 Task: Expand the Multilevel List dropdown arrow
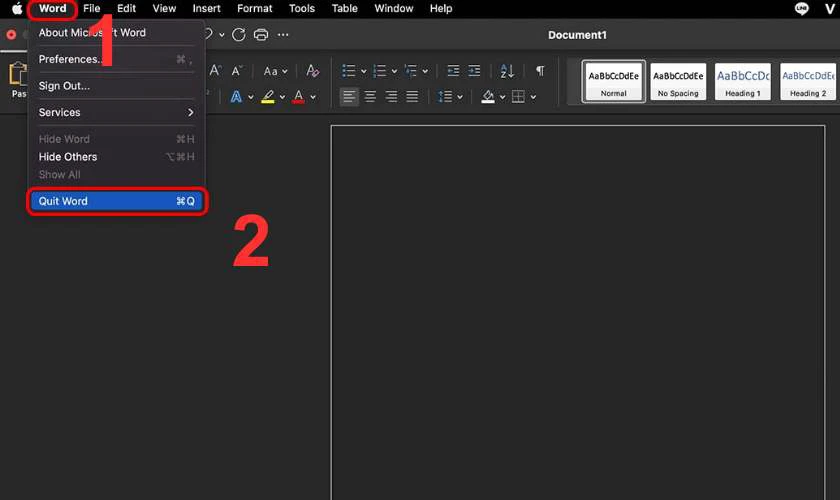coord(425,71)
